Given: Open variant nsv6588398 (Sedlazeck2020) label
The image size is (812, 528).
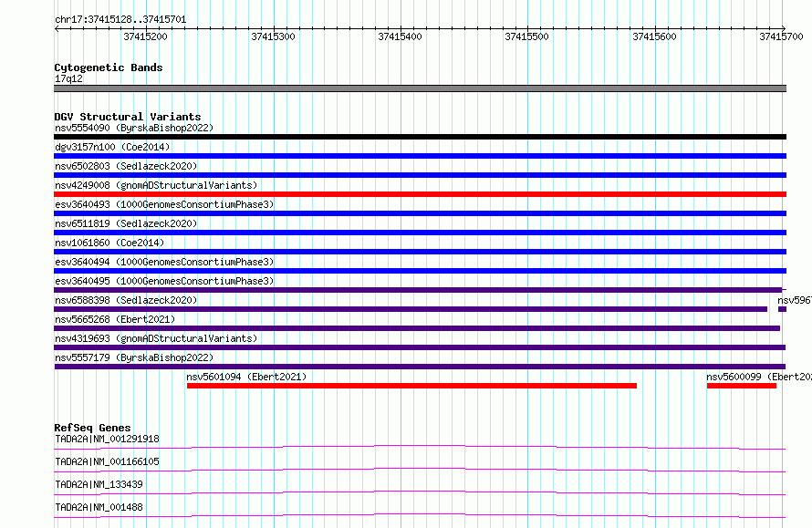Looking at the screenshot, I should (126, 300).
